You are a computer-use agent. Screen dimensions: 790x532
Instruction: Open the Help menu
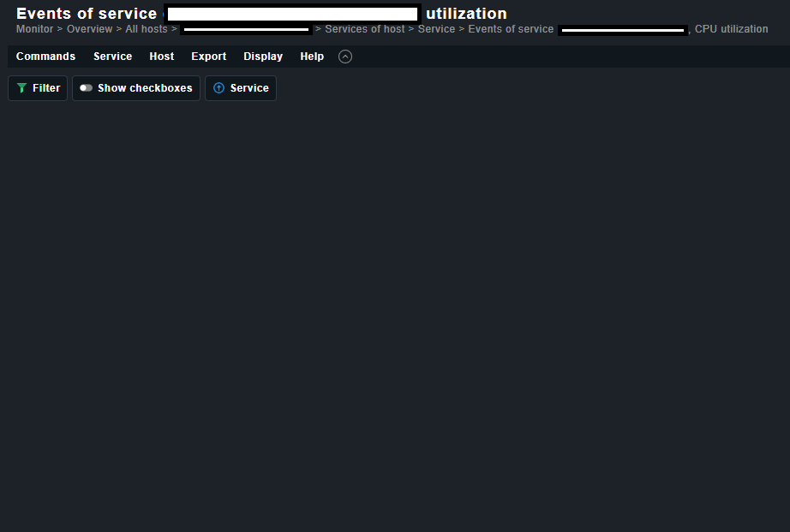point(312,57)
